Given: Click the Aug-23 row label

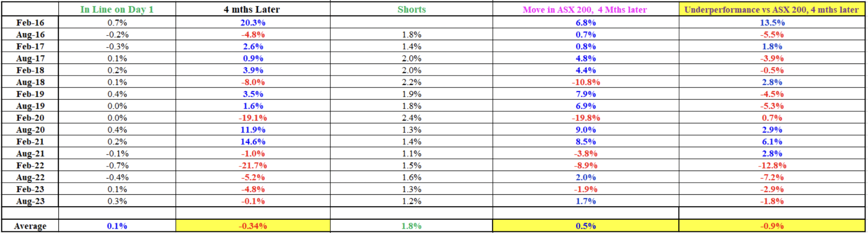Looking at the screenshot, I should point(30,201).
